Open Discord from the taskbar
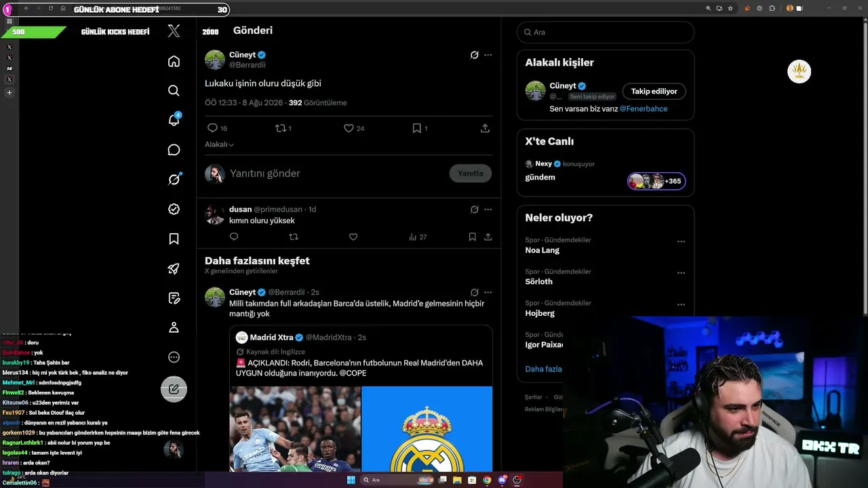868x488 pixels. (x=502, y=480)
